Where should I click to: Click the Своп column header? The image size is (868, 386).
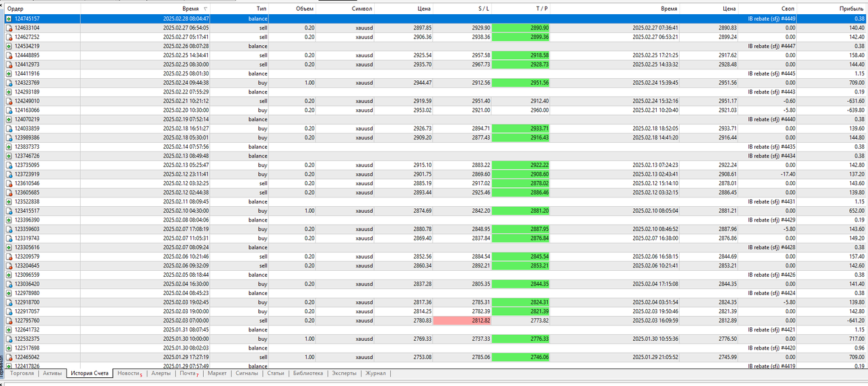[768, 9]
